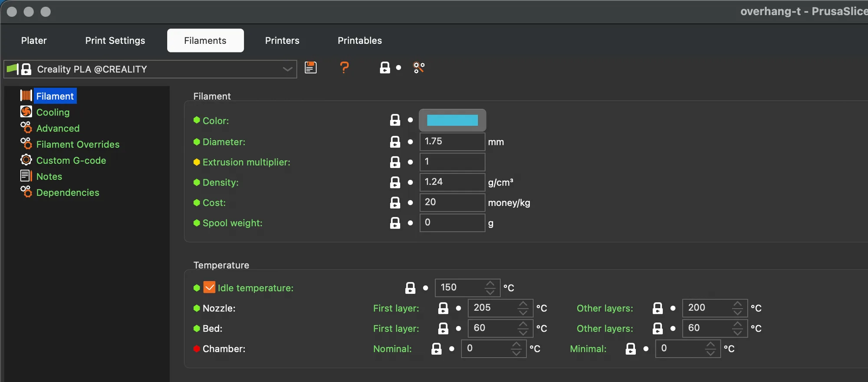Click the lock icon for Nozzle other layers

[x=658, y=308]
